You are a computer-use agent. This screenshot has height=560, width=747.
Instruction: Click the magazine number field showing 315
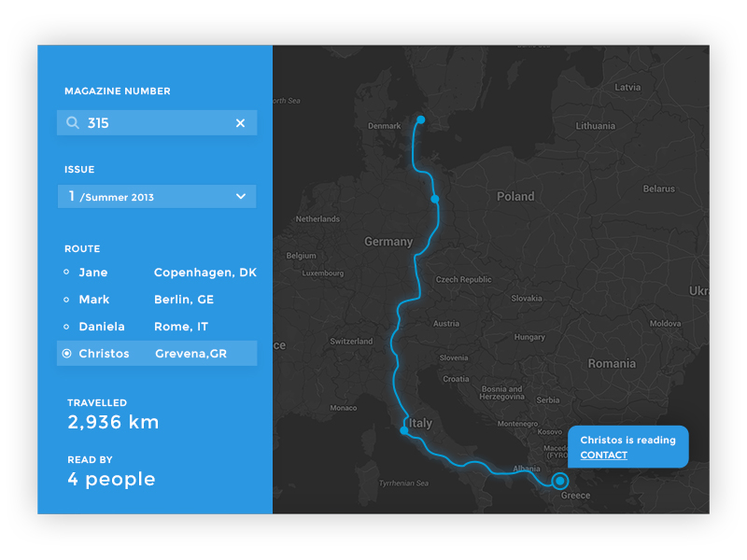pos(154,123)
